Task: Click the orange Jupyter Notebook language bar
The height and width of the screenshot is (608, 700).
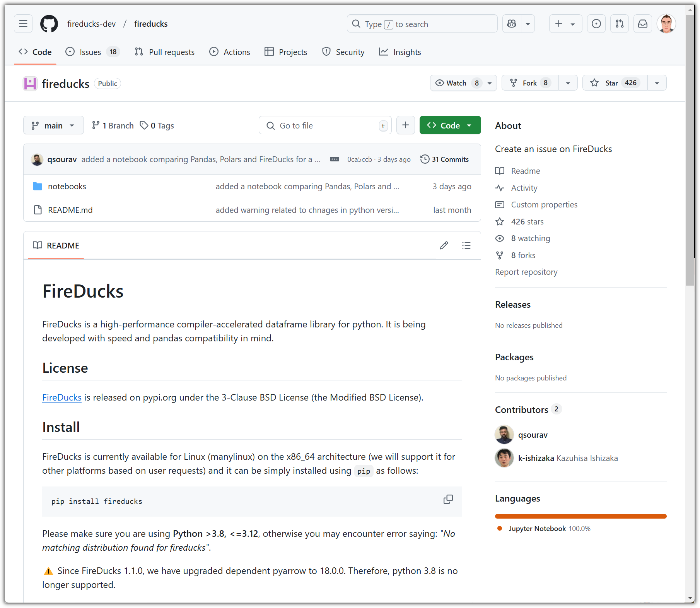Action: [x=581, y=516]
